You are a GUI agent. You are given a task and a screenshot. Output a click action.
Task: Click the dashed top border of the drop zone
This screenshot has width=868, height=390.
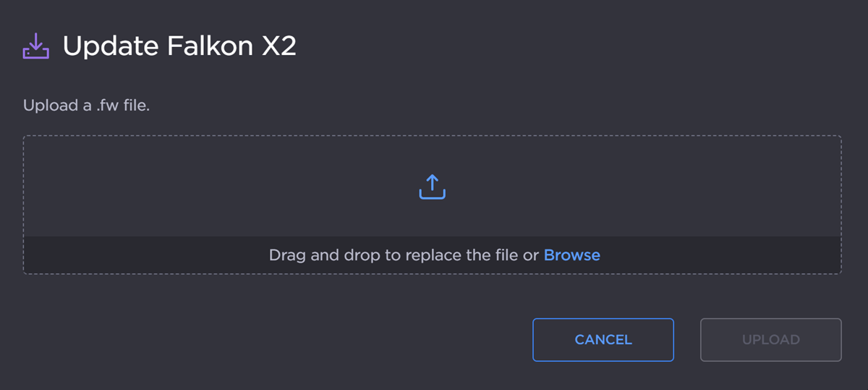433,136
